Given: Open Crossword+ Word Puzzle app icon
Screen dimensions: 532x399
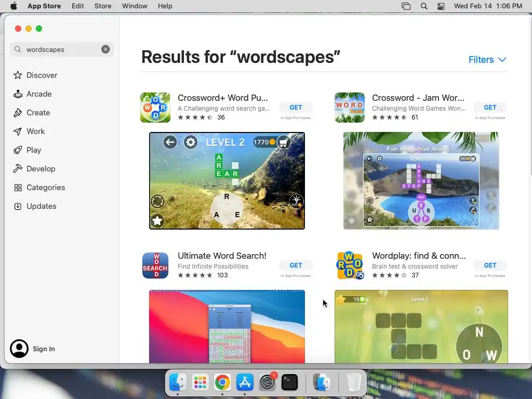Looking at the screenshot, I should 155,108.
